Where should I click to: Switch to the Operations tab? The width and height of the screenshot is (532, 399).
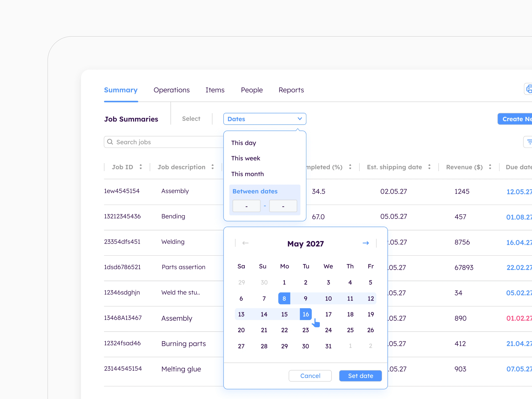[171, 90]
